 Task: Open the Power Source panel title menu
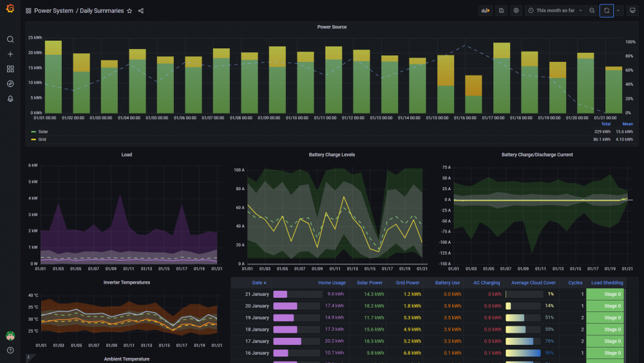[332, 27]
